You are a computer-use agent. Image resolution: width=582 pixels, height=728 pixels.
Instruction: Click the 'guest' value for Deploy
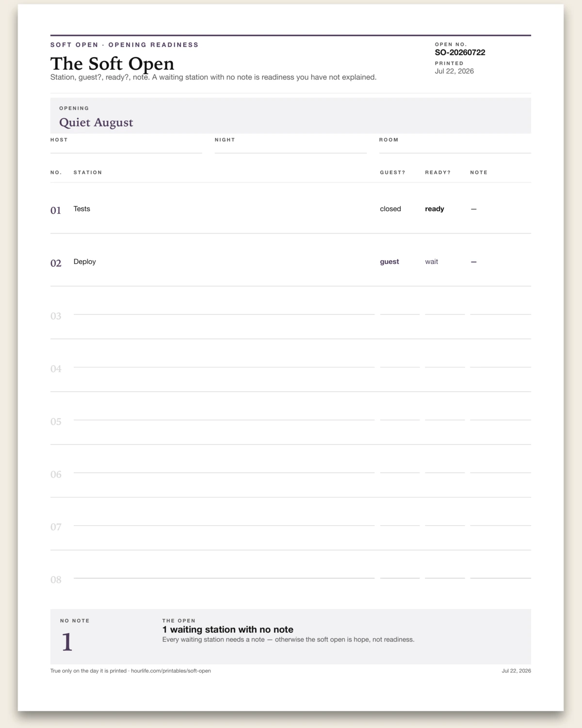[x=389, y=262]
